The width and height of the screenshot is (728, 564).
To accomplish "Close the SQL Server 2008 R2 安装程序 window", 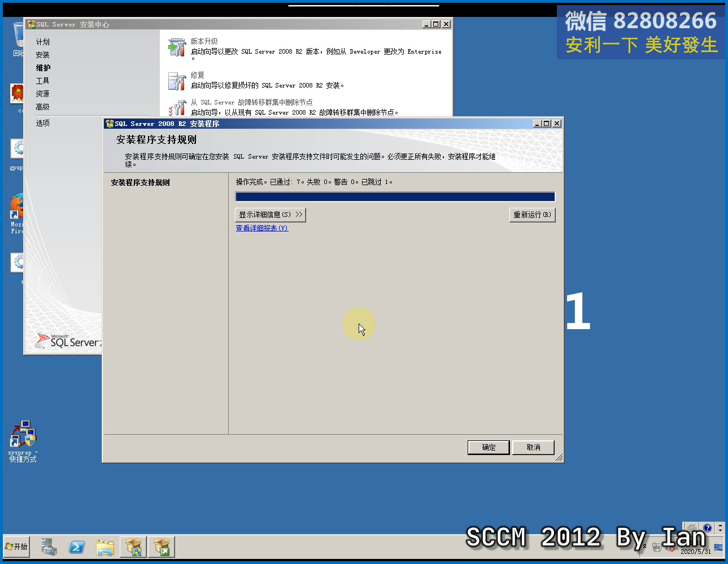I will coord(557,124).
